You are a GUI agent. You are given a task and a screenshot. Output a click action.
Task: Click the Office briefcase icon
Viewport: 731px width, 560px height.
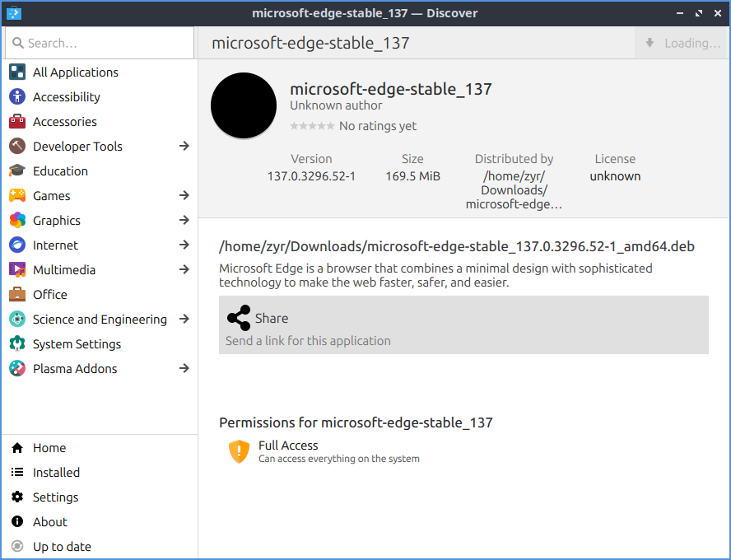[17, 295]
